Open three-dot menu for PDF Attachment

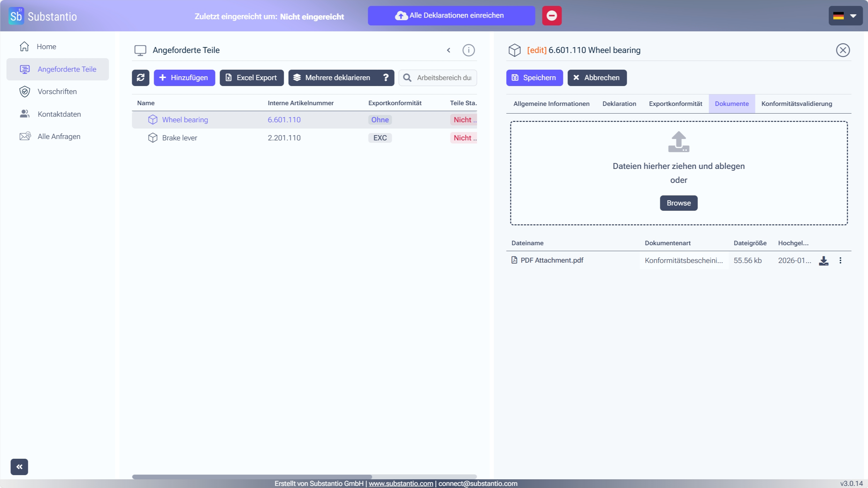coord(840,261)
